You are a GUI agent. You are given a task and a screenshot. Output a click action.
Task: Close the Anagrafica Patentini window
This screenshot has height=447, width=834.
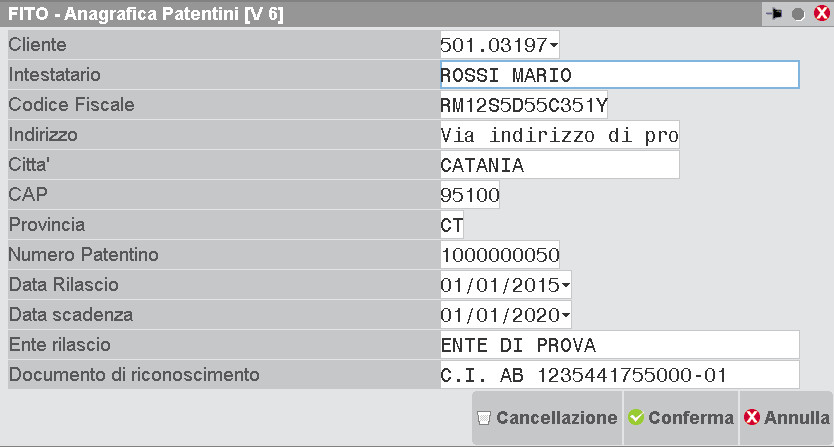pyautogui.click(x=822, y=14)
